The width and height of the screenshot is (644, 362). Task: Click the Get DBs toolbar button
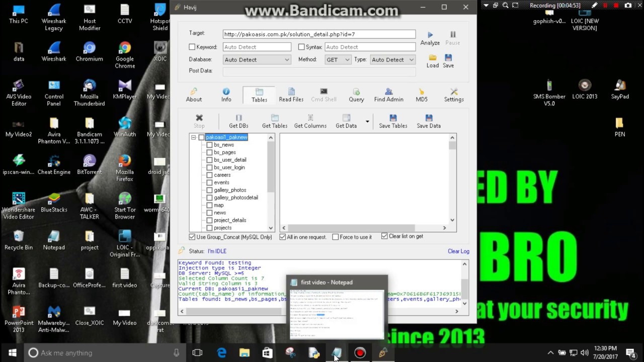(x=238, y=122)
